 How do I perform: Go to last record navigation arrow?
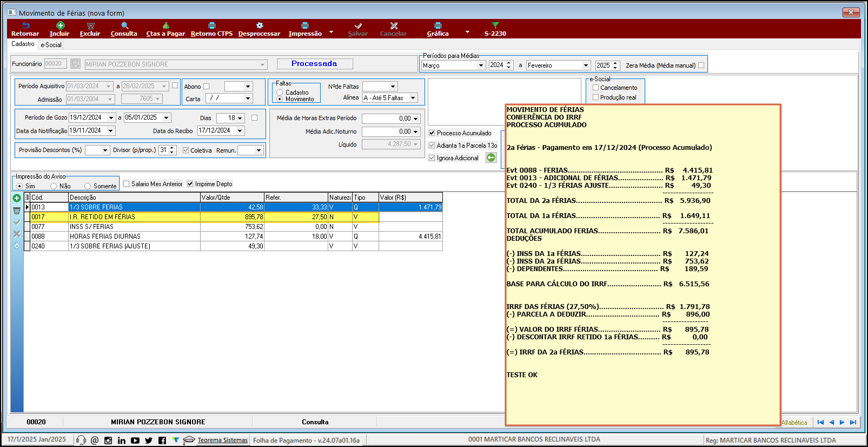[x=853, y=422]
